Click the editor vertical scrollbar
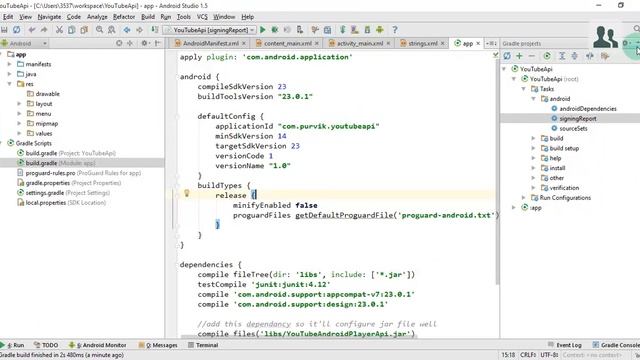 497,171
